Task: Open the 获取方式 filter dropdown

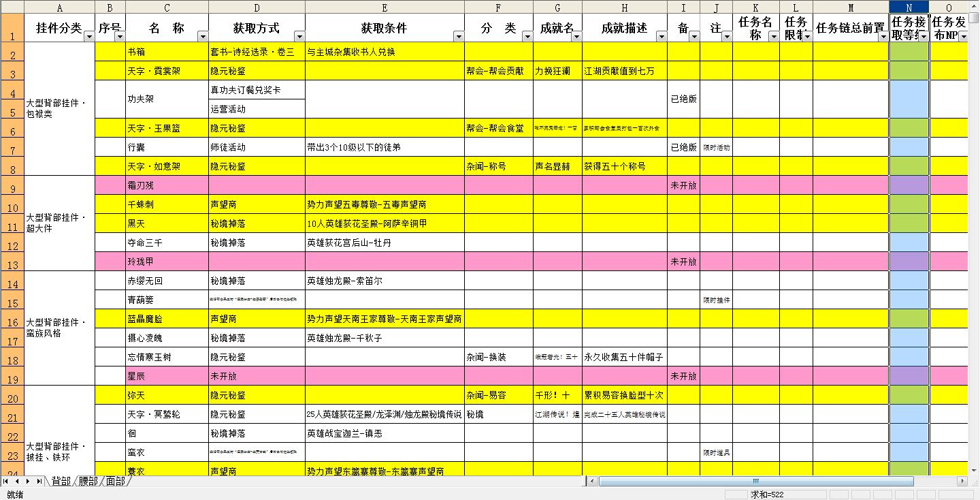Action: pyautogui.click(x=299, y=36)
